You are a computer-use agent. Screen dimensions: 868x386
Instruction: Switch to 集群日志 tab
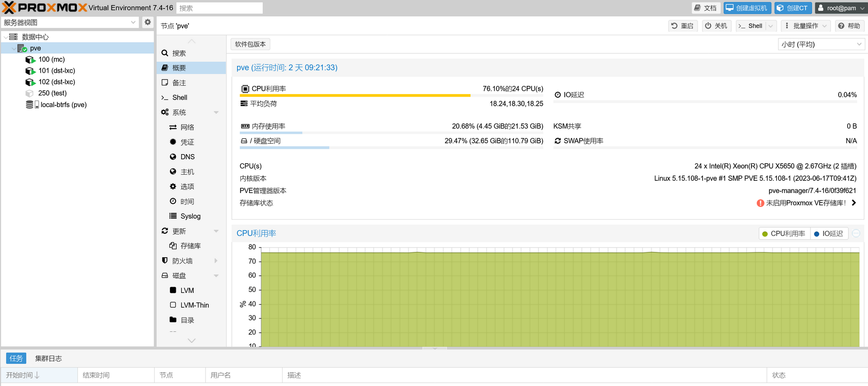[x=48, y=358]
